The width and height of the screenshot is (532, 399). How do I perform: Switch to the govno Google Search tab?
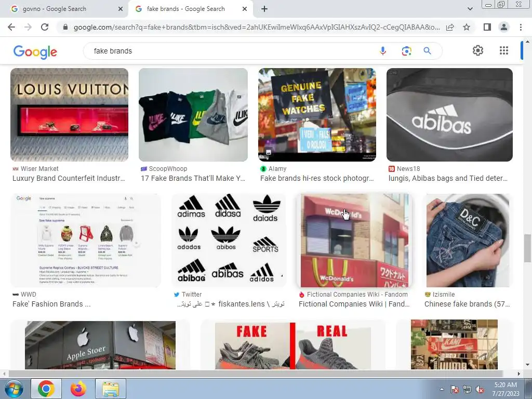click(x=64, y=9)
